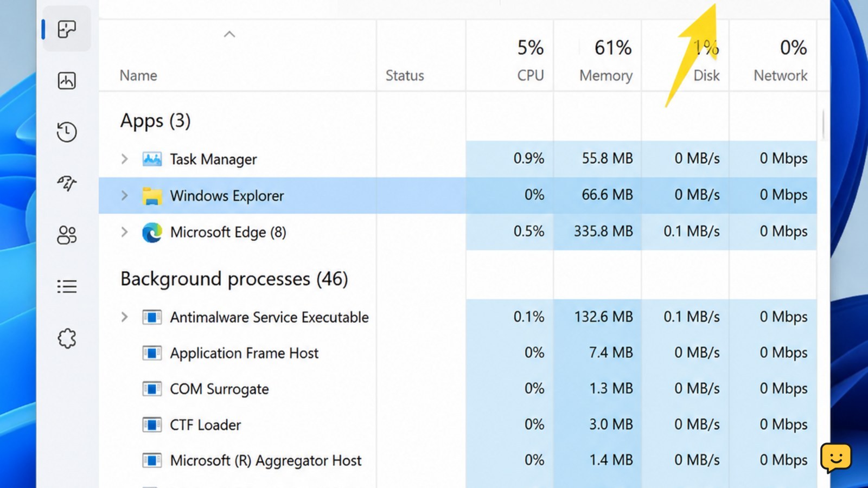Click Antimalware's 0.1 MB/s disk value

692,317
